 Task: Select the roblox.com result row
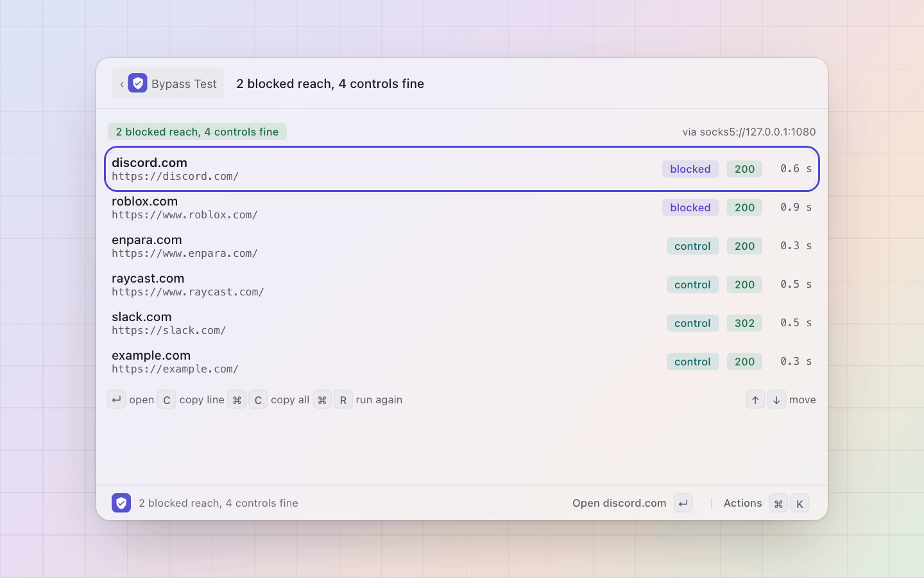[x=462, y=207]
